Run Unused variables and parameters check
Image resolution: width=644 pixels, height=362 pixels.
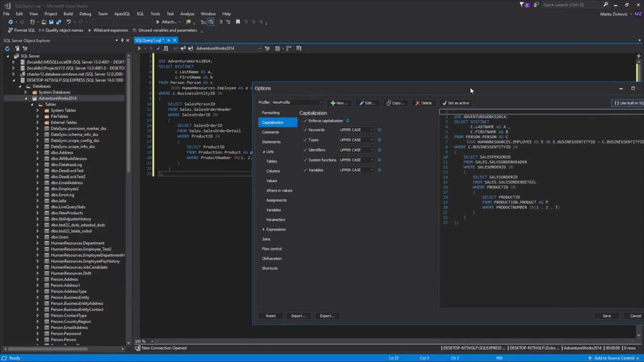[134, 30]
